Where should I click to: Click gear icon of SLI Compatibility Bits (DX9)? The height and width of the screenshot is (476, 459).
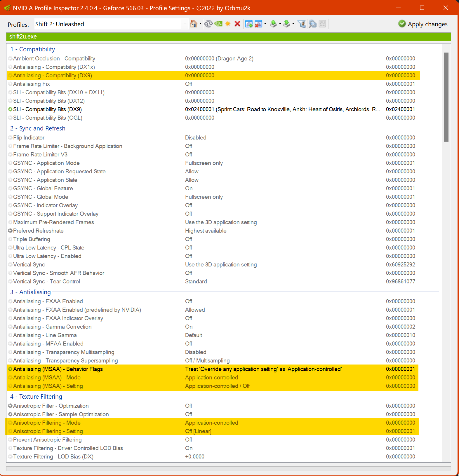click(10, 109)
